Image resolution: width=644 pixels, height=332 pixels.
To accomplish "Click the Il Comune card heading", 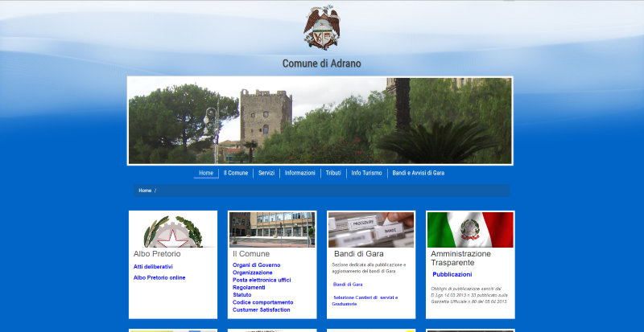I will pos(251,254).
